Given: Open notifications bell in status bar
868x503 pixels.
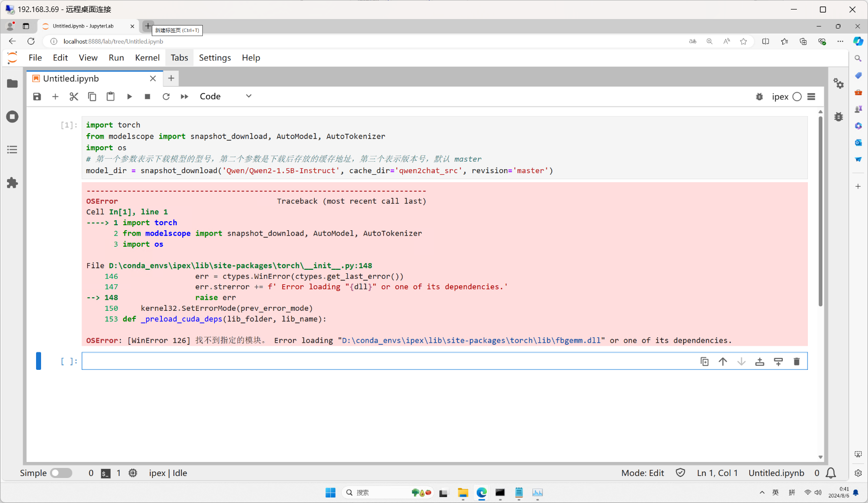Looking at the screenshot, I should pyautogui.click(x=831, y=473).
